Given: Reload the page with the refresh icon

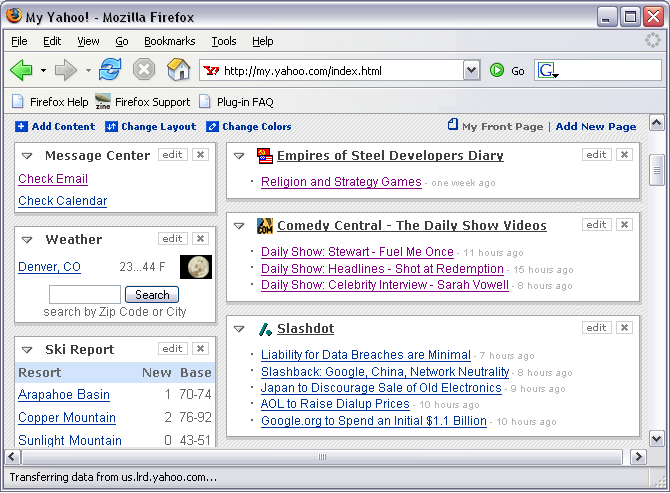Looking at the screenshot, I should click(x=110, y=70).
